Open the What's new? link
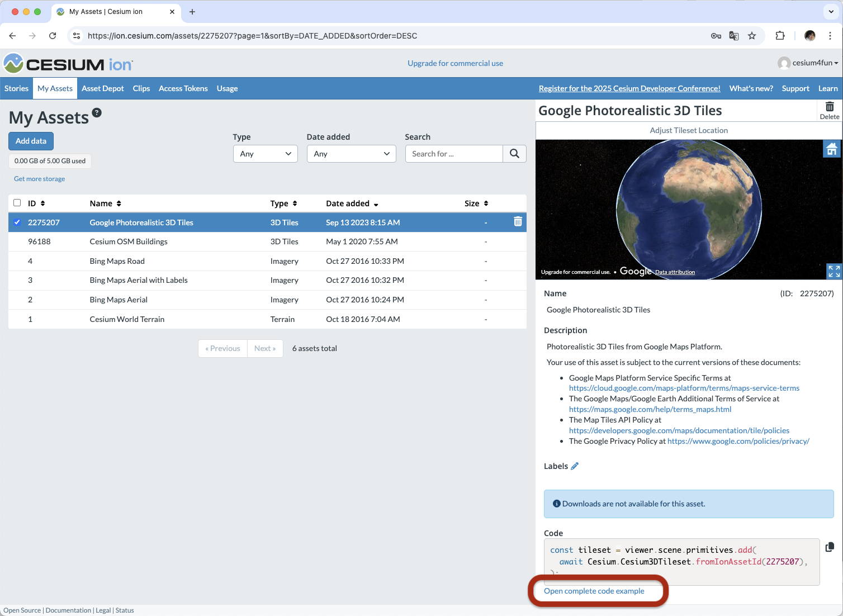843x616 pixels. pos(751,88)
